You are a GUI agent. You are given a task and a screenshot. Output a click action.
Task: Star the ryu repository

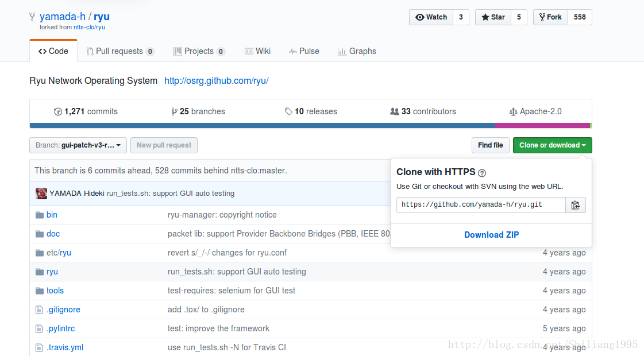[493, 17]
